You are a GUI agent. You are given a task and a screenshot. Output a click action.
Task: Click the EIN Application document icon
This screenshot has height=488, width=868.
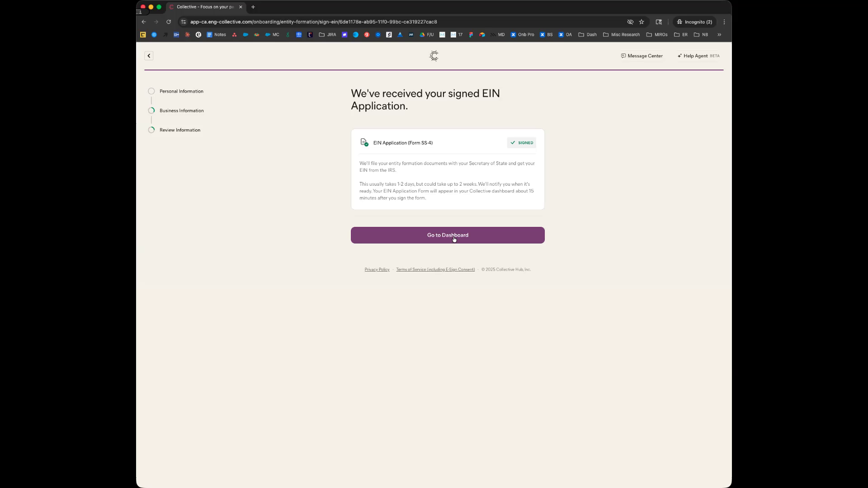[364, 142]
